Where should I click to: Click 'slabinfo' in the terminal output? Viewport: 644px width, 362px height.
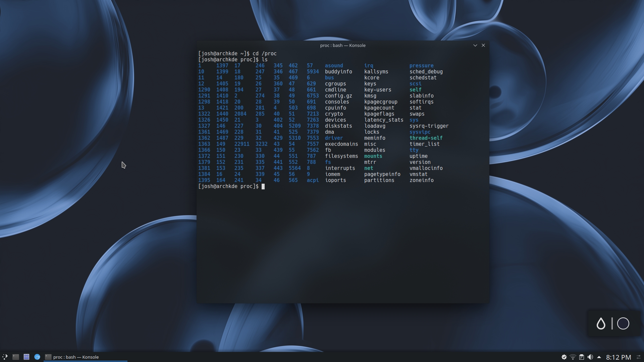(x=421, y=96)
